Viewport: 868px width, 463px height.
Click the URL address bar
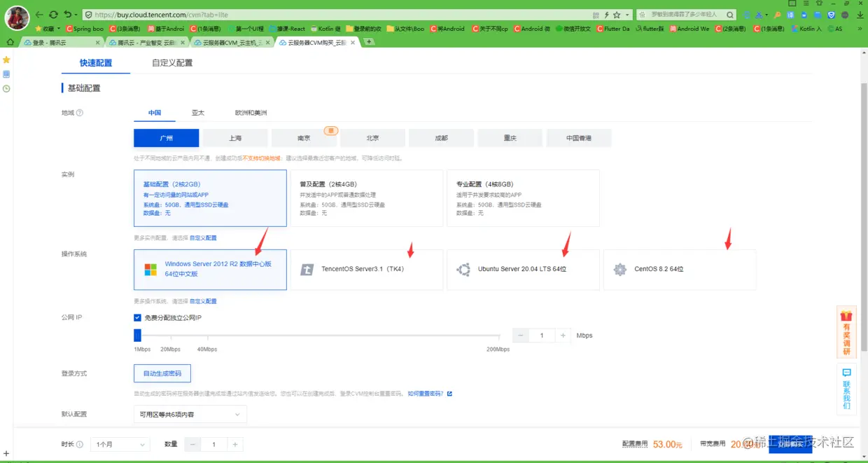point(335,15)
